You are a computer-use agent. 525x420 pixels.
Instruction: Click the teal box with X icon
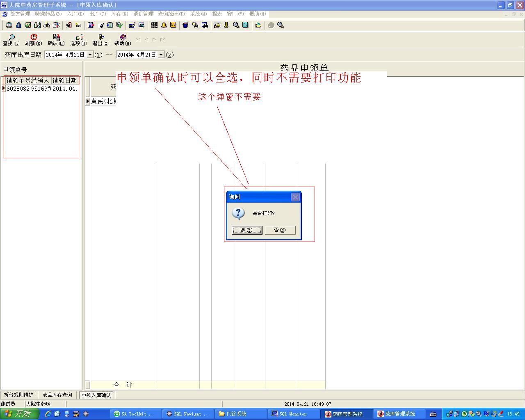[245, 25]
